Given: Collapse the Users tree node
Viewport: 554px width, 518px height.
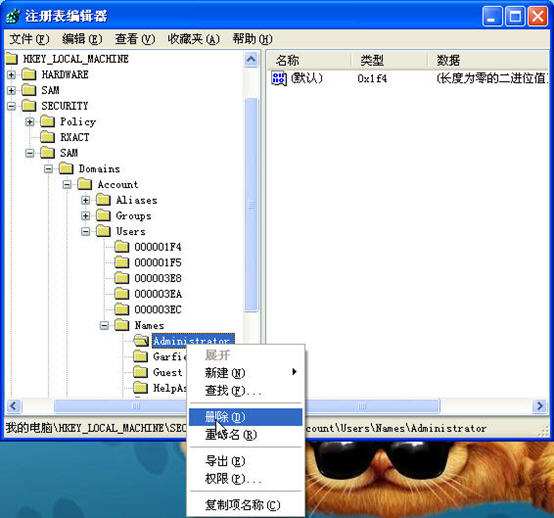Looking at the screenshot, I should tap(86, 231).
